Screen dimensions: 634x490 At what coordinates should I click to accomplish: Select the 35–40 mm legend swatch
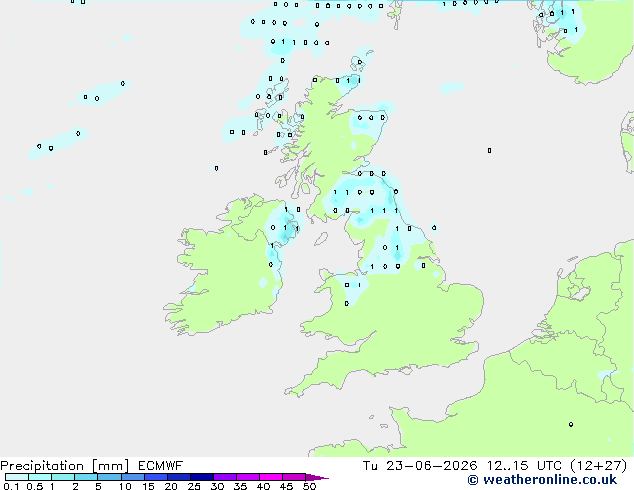248,477
